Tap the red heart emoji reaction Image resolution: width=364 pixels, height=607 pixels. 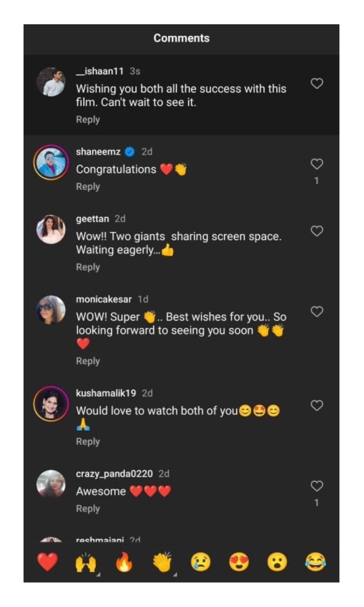47,562
